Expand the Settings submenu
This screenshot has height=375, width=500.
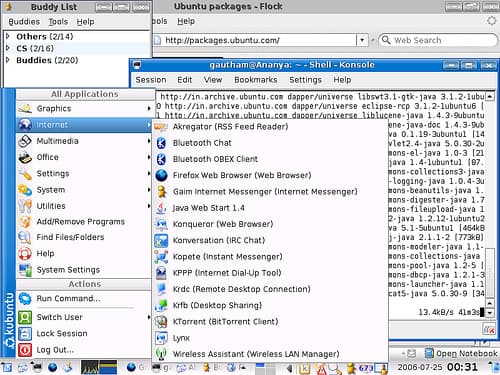click(84, 174)
